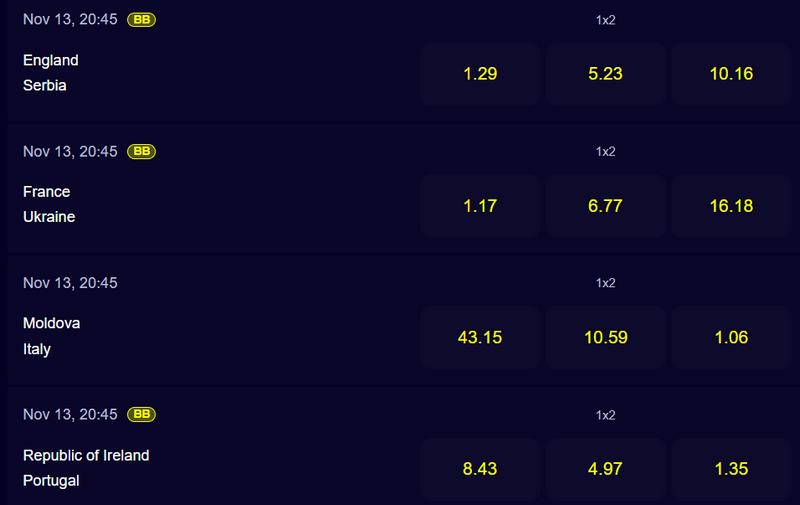Viewport: 800px width, 505px height.
Task: Open the Republic of Ireland match link
Action: (86, 455)
